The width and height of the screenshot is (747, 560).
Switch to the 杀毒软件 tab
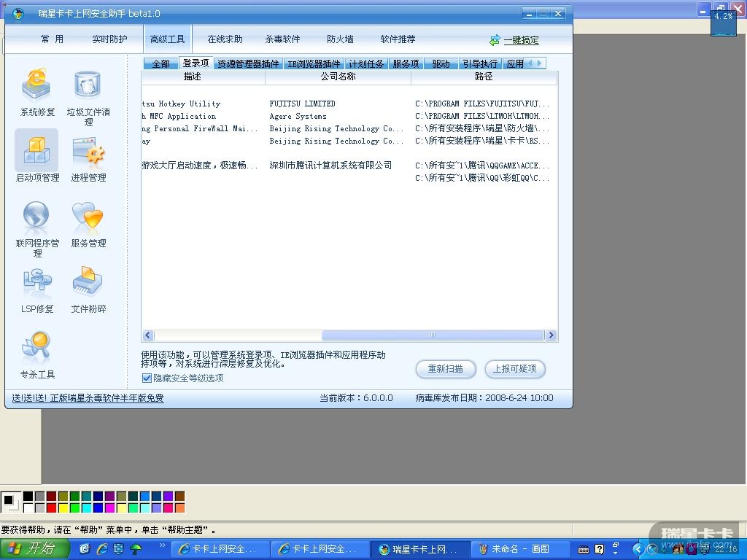pyautogui.click(x=282, y=39)
